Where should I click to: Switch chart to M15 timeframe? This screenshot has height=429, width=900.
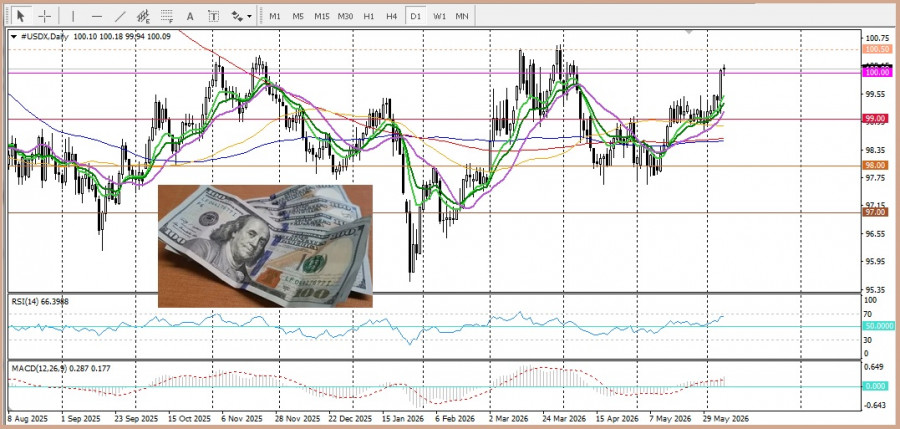pyautogui.click(x=321, y=16)
